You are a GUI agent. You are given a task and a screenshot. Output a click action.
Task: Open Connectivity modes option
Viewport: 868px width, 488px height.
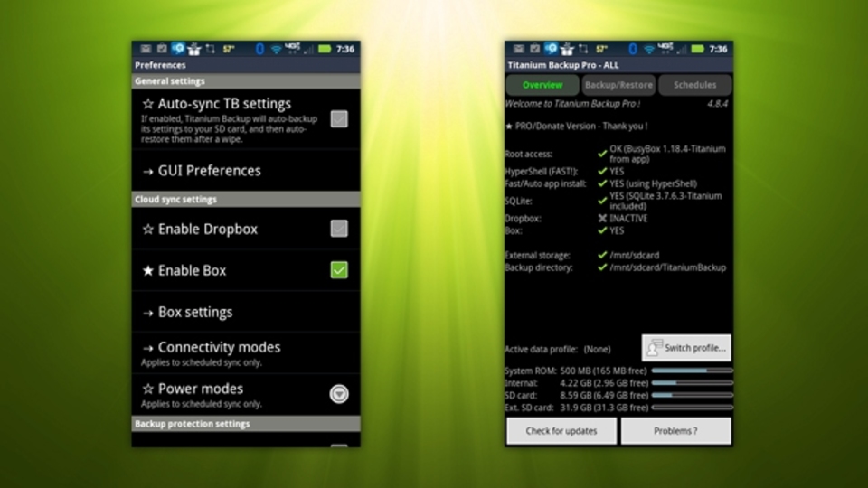point(246,353)
